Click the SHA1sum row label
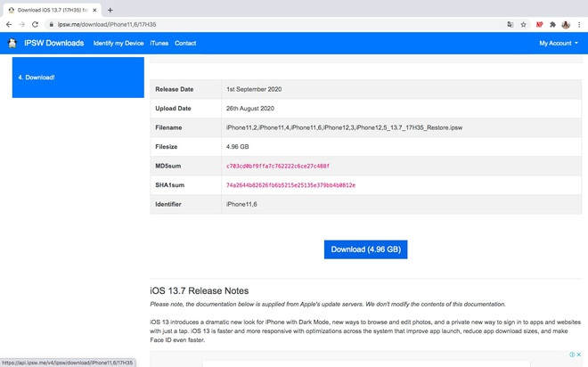This screenshot has height=367, width=588. tap(169, 184)
